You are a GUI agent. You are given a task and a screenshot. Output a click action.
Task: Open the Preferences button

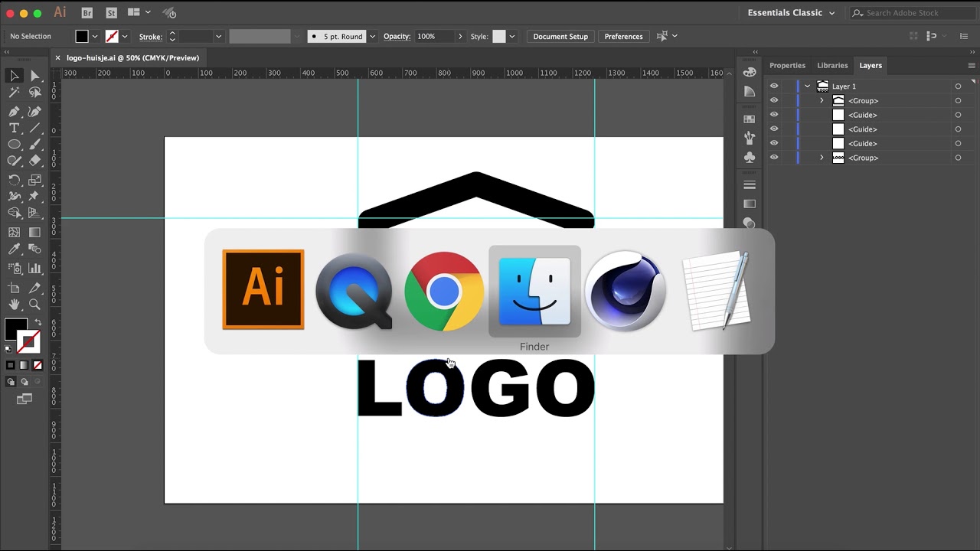[x=623, y=37]
